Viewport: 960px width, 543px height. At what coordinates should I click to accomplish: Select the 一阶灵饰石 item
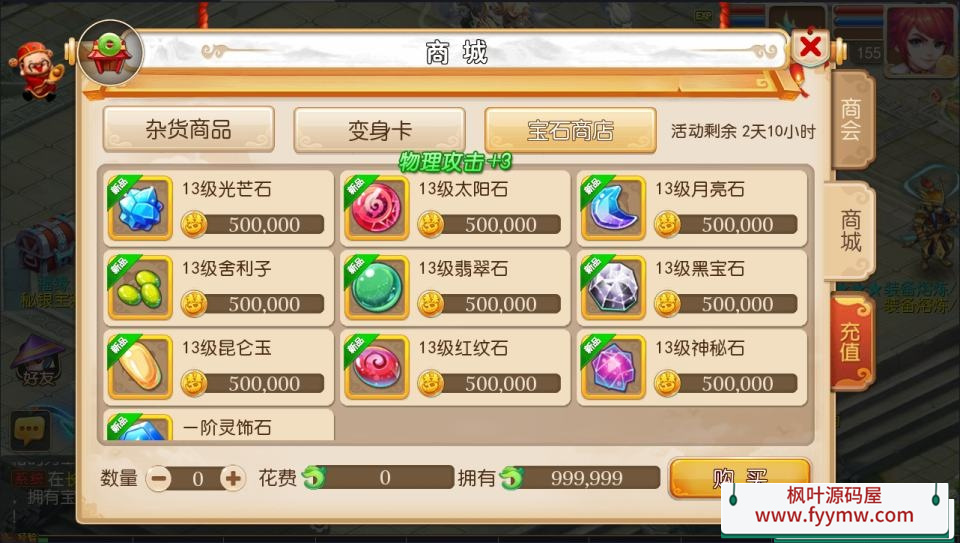coord(219,425)
